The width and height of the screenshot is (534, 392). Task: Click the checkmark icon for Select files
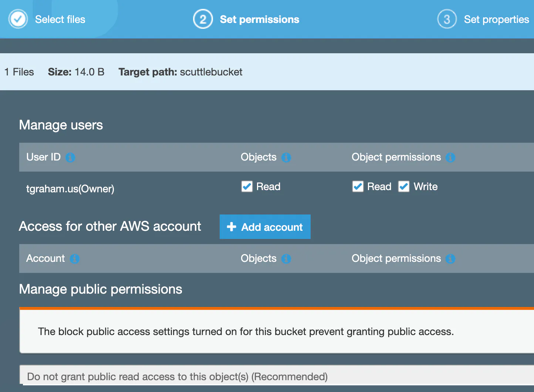(18, 19)
